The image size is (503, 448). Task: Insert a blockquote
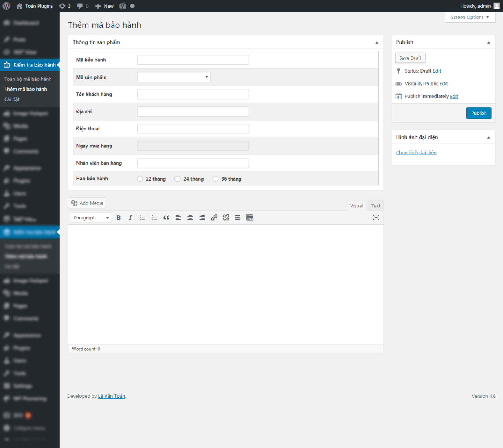click(166, 218)
